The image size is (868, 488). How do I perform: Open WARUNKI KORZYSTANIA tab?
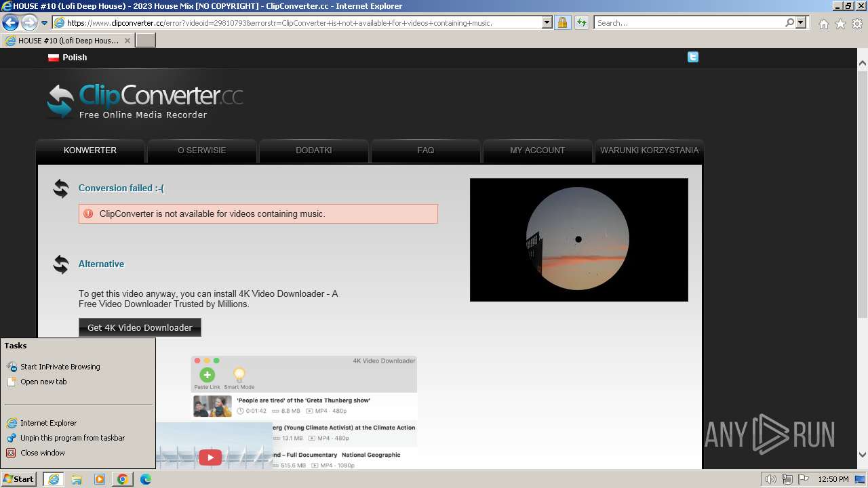pos(649,150)
